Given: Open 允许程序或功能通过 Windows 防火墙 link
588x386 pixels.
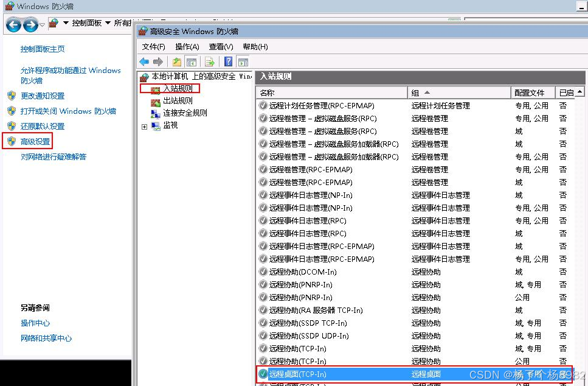Looking at the screenshot, I should (71, 75).
